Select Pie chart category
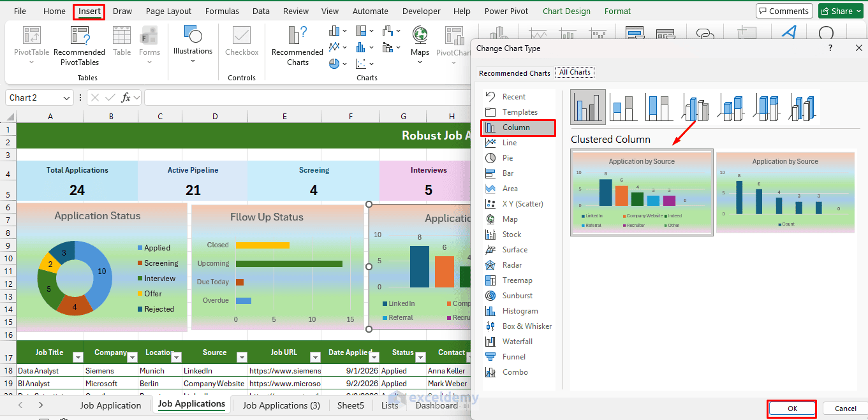Viewport: 868px width, 420px height. tap(519, 158)
